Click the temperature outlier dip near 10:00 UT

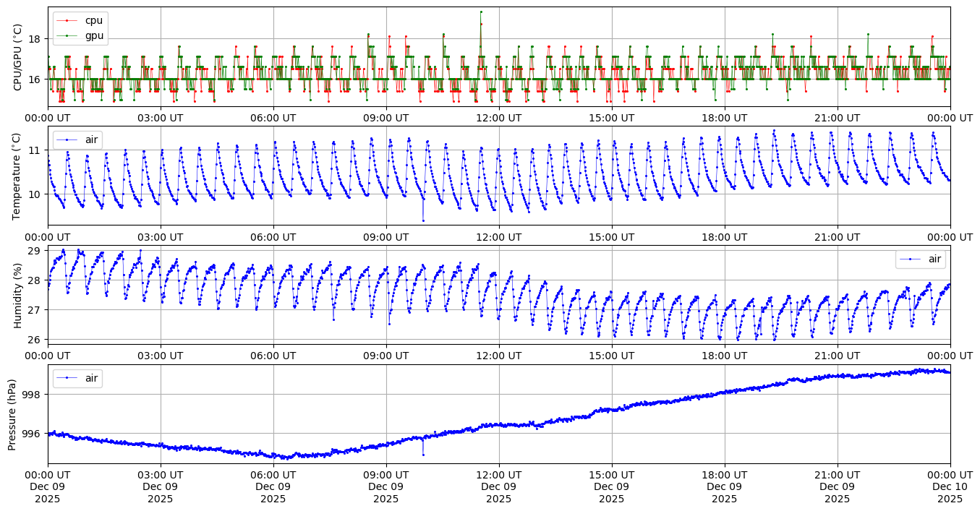(423, 220)
